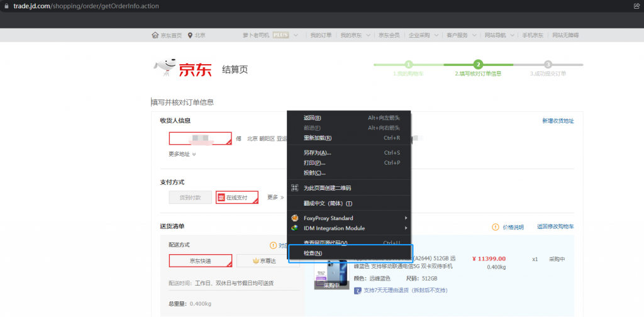The height and width of the screenshot is (317, 644).
Task: Open 支持7天无理由退货 policy link
Action: pyautogui.click(x=406, y=291)
